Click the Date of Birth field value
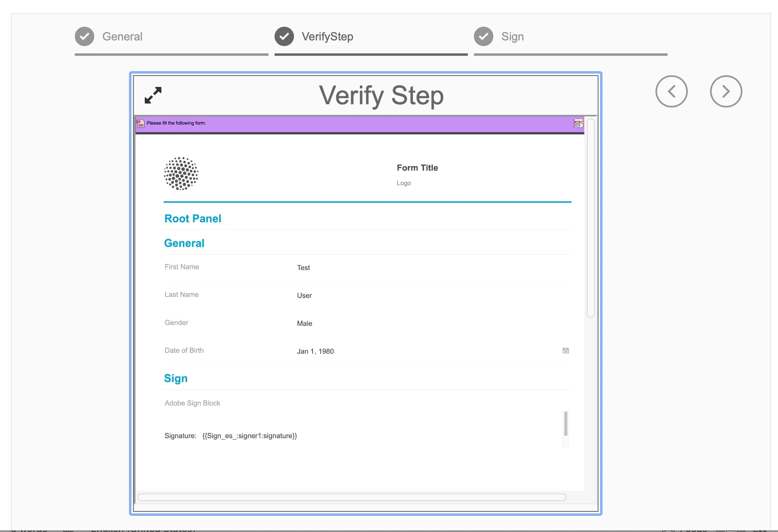This screenshot has width=778, height=532. click(315, 351)
